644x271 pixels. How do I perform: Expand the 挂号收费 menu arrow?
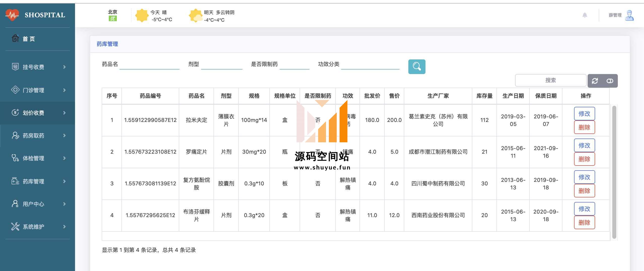pyautogui.click(x=64, y=67)
